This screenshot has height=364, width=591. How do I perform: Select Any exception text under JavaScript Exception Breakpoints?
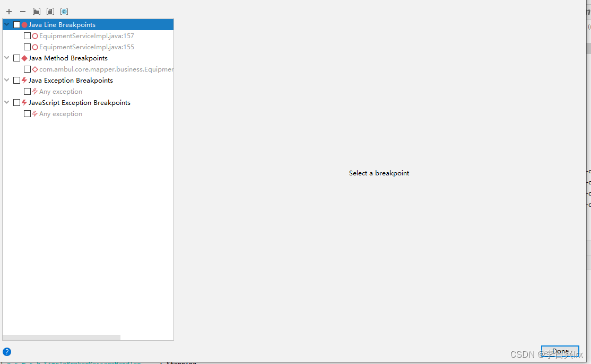(60, 114)
